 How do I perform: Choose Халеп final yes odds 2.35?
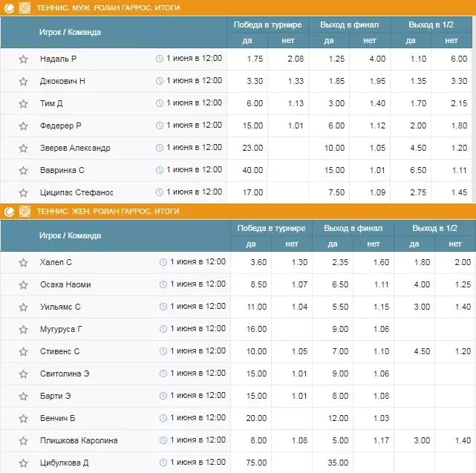pyautogui.click(x=340, y=262)
